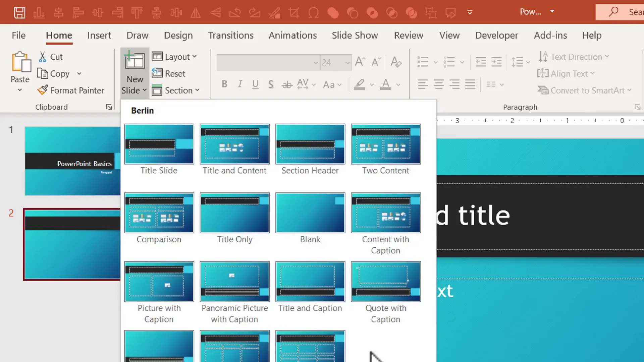The image size is (644, 362).
Task: Activate the Format Painter brush
Action: [71, 90]
